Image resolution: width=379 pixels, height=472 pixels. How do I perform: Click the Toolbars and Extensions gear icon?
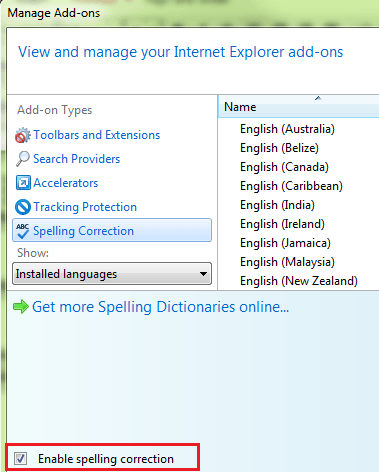pyautogui.click(x=23, y=135)
